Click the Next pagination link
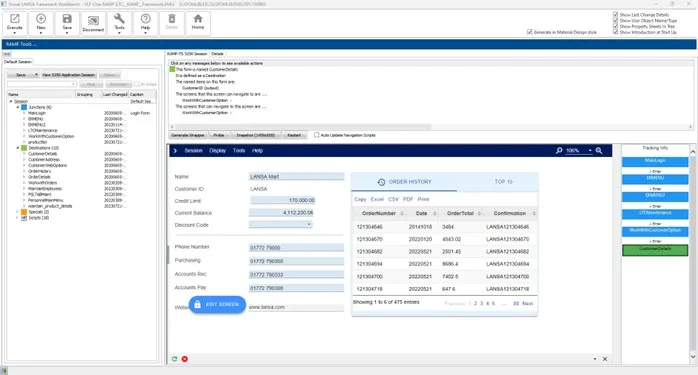This screenshot has width=698, height=375. click(528, 303)
